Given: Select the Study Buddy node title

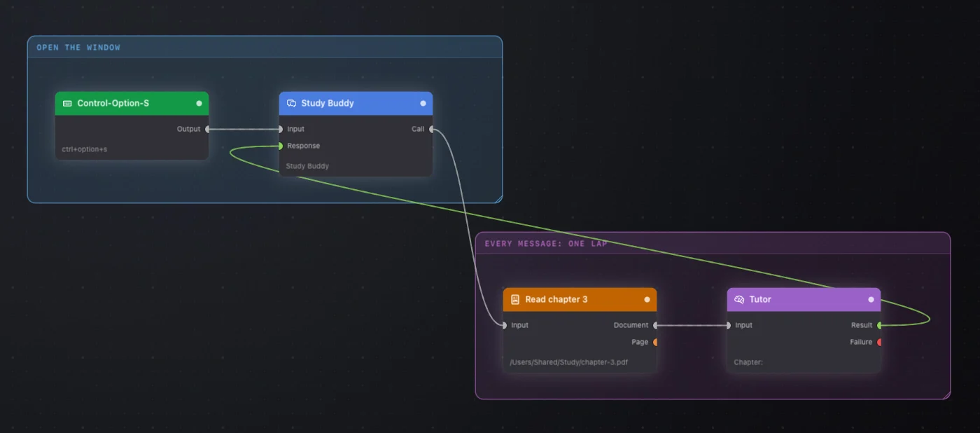Looking at the screenshot, I should (x=328, y=103).
